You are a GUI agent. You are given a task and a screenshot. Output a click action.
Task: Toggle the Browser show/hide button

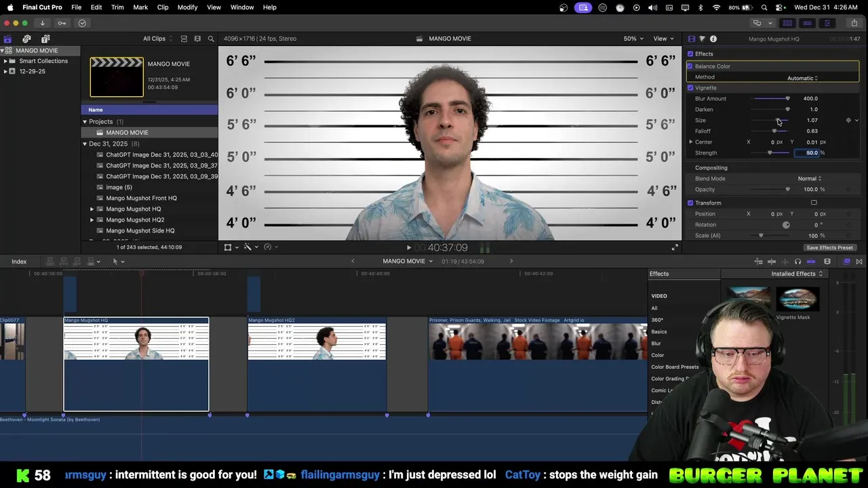(787, 23)
